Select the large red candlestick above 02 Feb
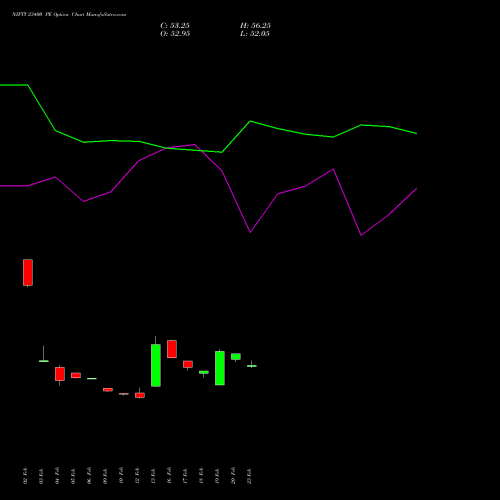The width and height of the screenshot is (500, 500). (28, 273)
